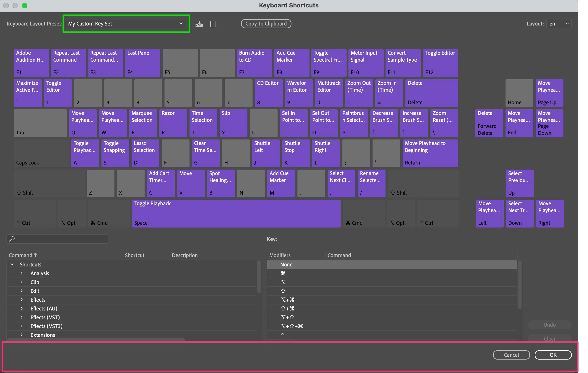Click the left Shift modifier key
This screenshot has width=588, height=373.
[x=49, y=183]
